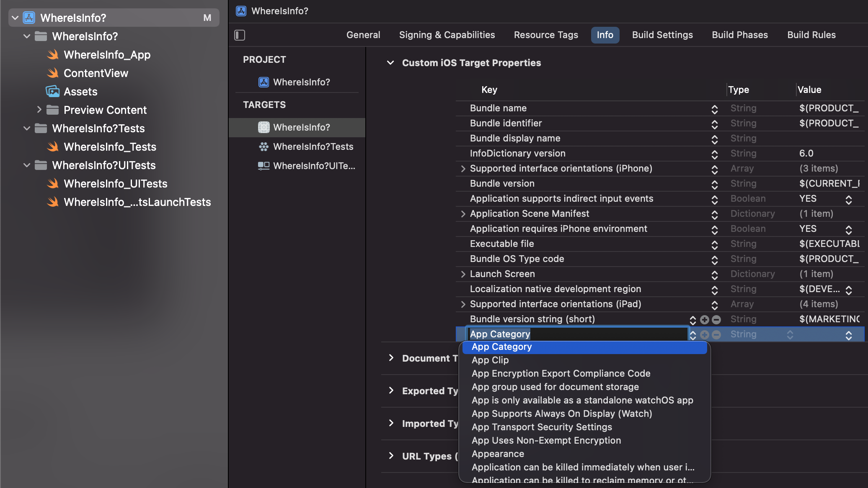
Task: Open the Assets catalog
Action: pyautogui.click(x=80, y=92)
